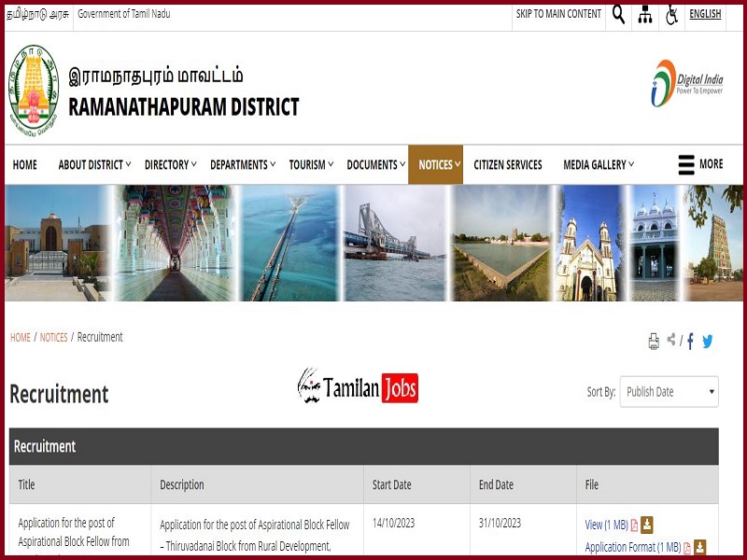
Task: Expand the Documents menu
Action: [x=376, y=165]
